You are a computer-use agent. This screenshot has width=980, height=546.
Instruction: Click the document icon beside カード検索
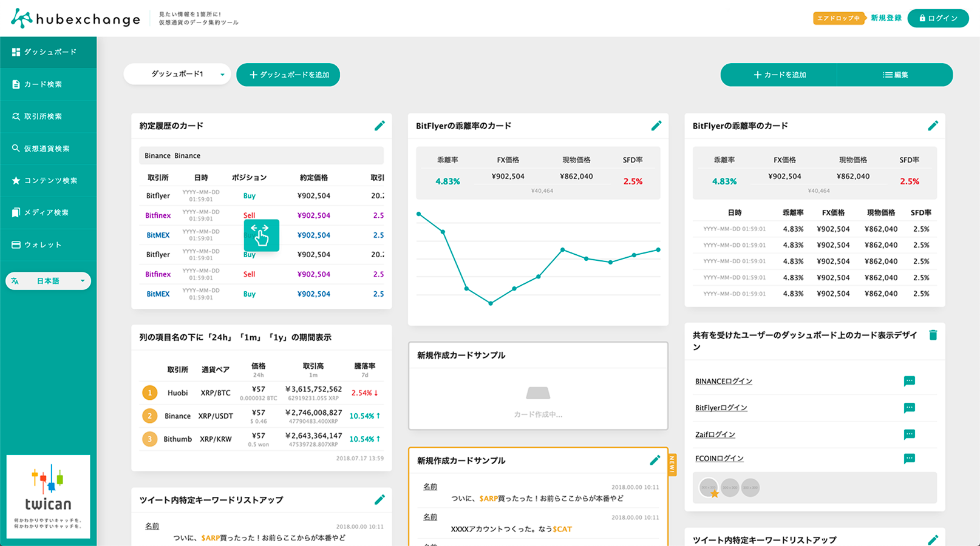tap(16, 84)
